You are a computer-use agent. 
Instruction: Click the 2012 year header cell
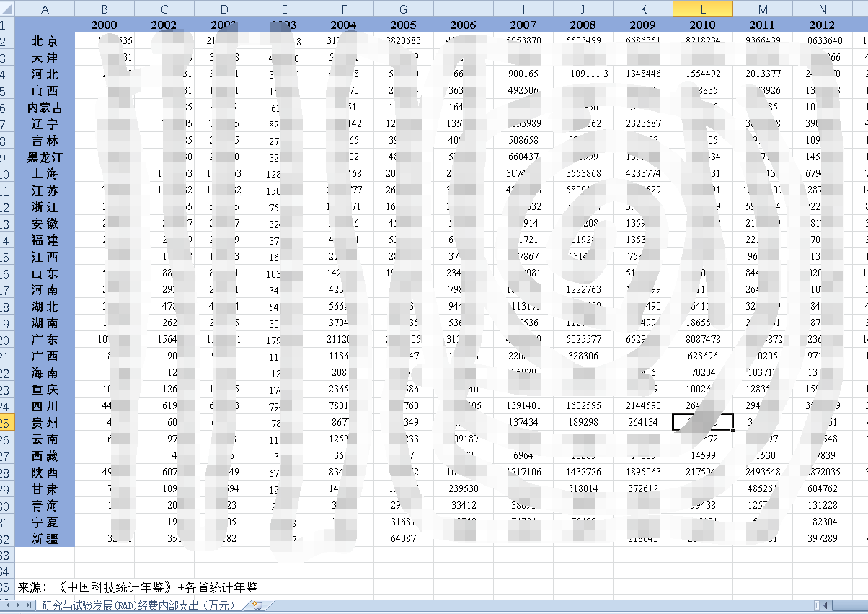pos(823,25)
